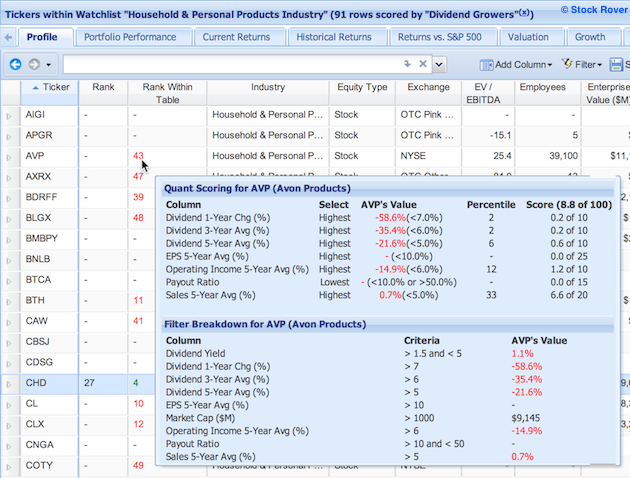The height and width of the screenshot is (478, 630).
Task: Open the Historical Returns tab
Action: pos(334,37)
